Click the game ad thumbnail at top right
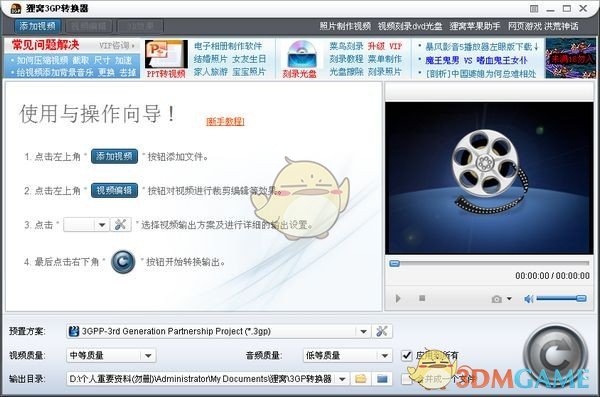 571,58
